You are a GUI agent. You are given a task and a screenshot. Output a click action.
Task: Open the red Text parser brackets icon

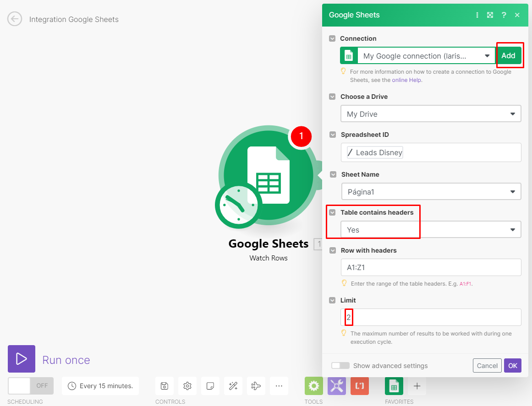point(360,386)
